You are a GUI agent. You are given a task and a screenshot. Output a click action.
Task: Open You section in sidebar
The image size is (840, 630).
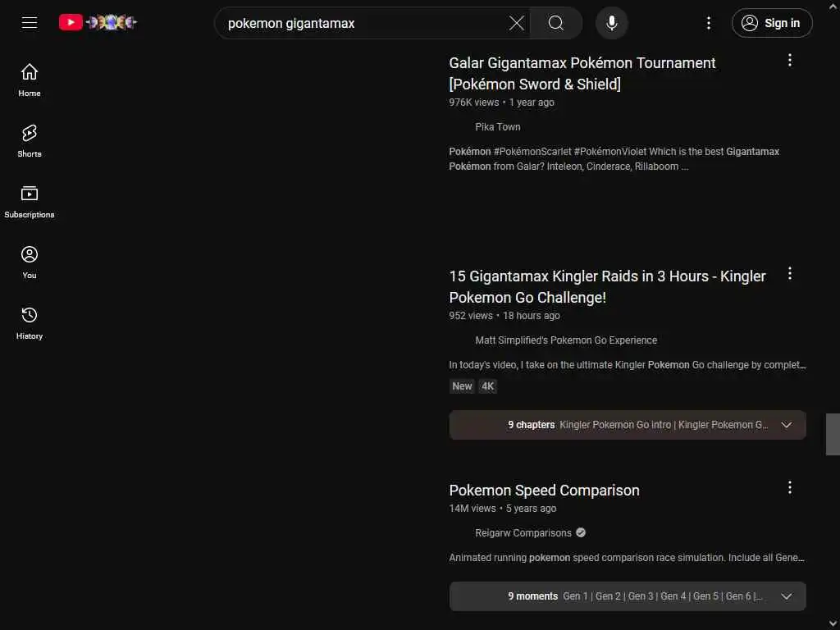30,262
